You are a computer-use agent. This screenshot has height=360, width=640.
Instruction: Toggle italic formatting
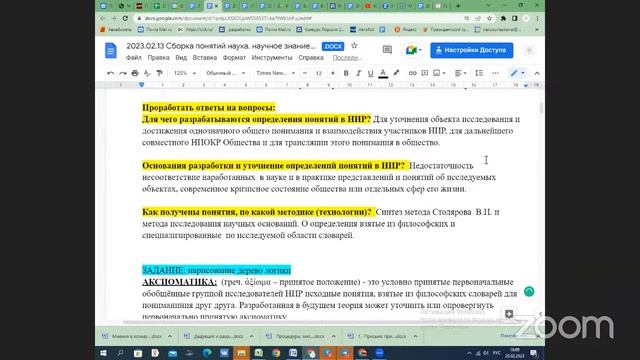[x=358, y=73]
